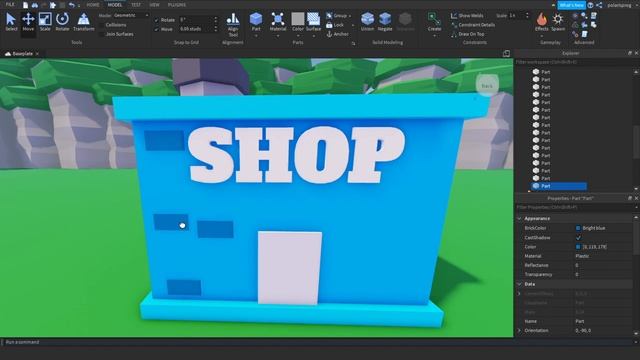640x360 pixels.
Task: Switch to the HOME ribbon tab
Action: coord(93,5)
